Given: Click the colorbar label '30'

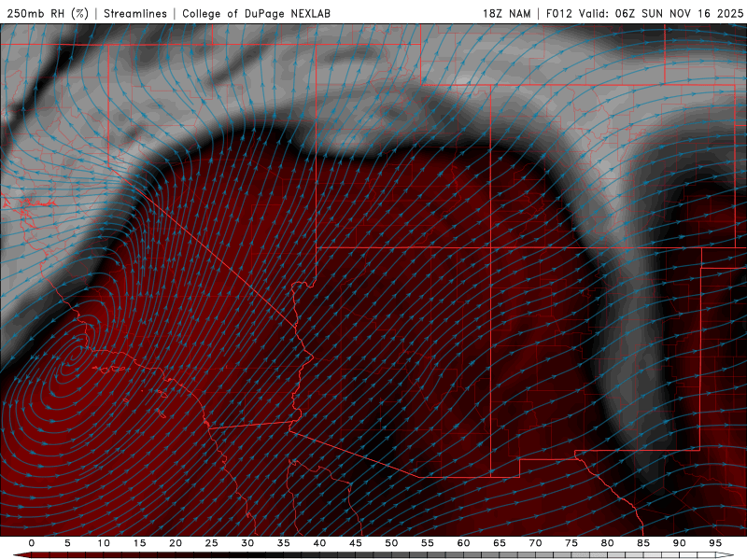Looking at the screenshot, I should pos(247,543).
